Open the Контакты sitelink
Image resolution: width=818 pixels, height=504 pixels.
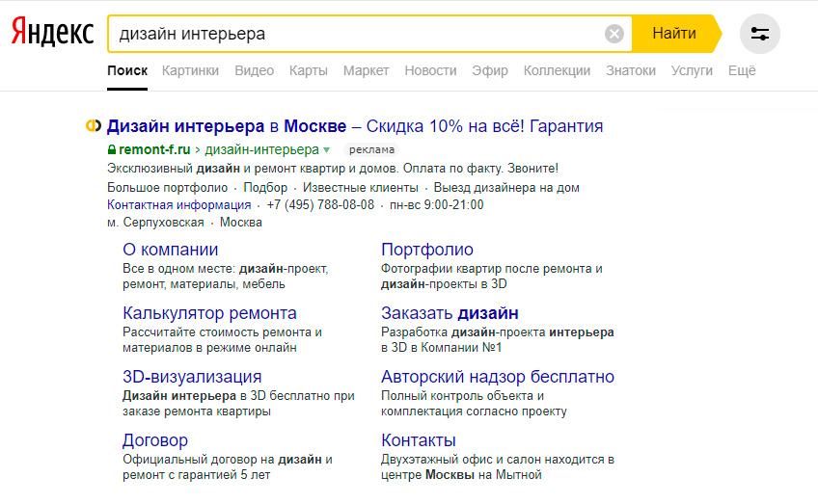[418, 440]
